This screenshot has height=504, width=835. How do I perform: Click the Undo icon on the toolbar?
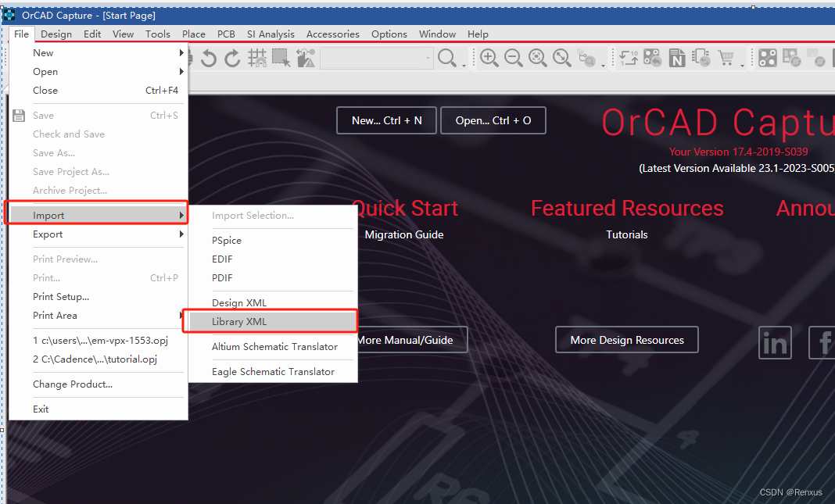tap(210, 57)
